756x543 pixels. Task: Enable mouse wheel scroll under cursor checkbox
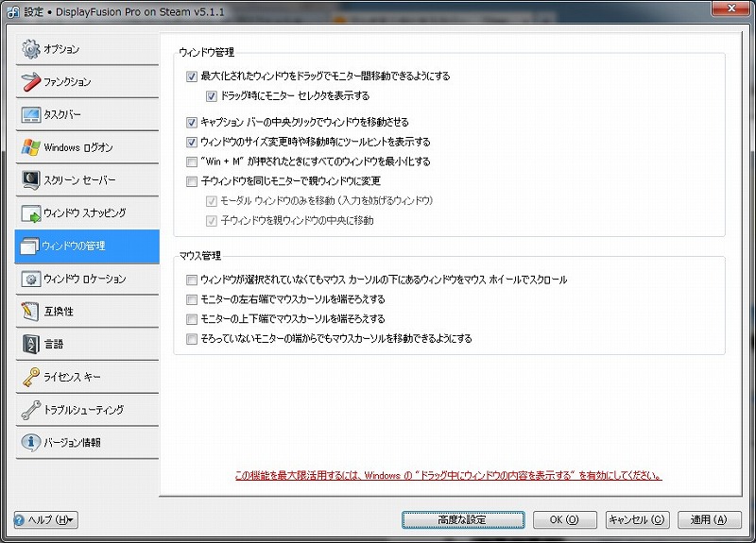coord(192,280)
